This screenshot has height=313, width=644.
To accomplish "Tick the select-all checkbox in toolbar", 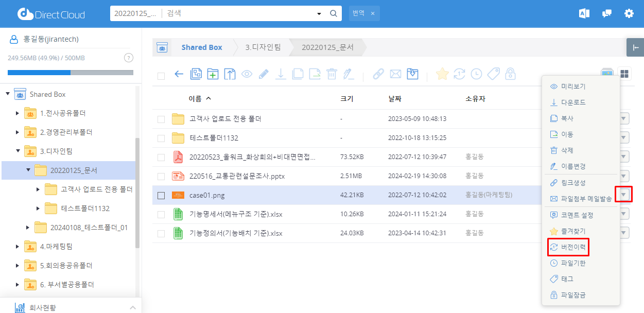I will point(161,76).
